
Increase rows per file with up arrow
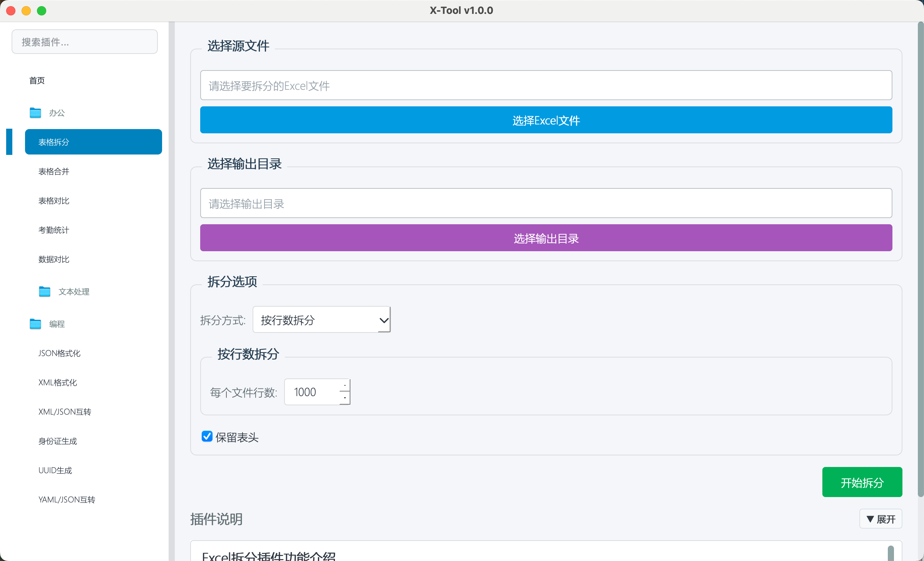coord(345,385)
